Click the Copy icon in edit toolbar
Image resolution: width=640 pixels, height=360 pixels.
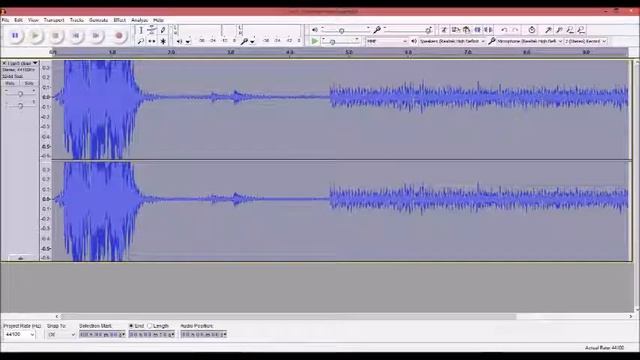pyautogui.click(x=456, y=30)
